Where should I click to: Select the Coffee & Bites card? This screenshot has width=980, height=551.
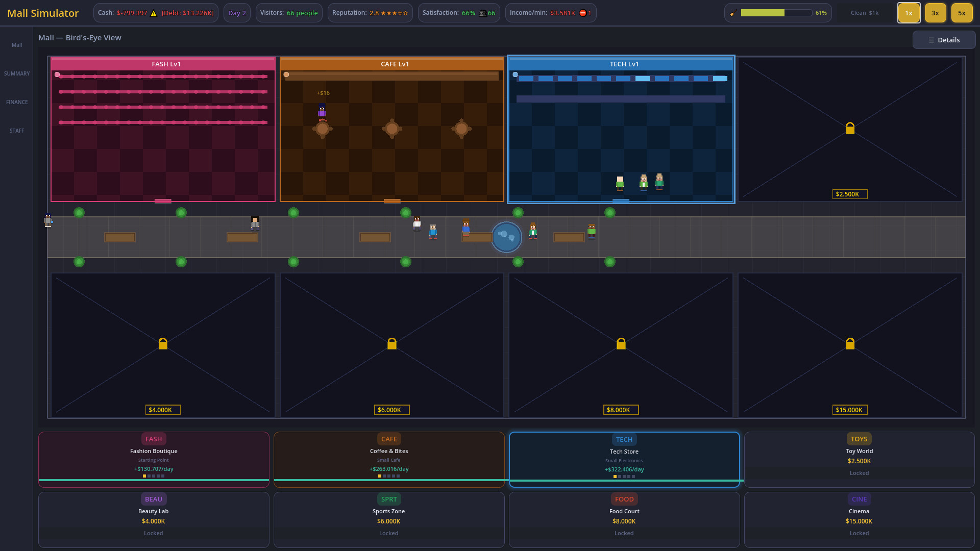[389, 459]
